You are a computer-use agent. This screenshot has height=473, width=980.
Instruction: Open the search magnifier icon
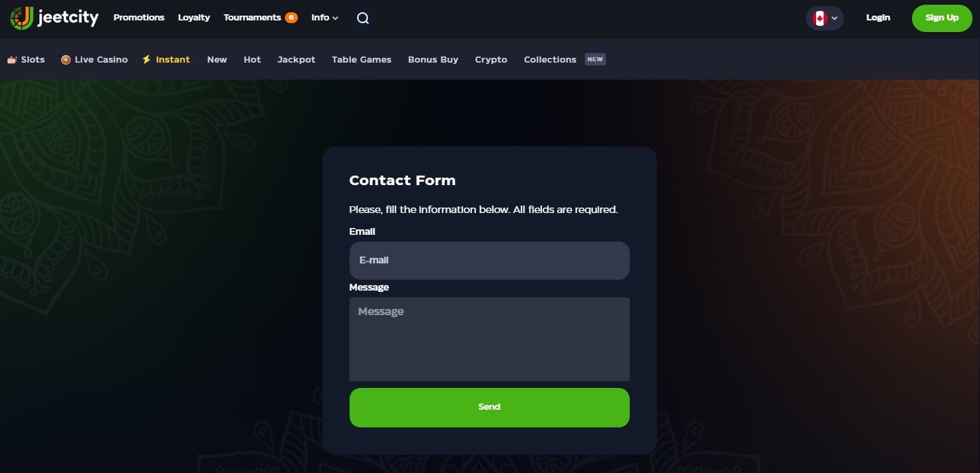point(363,18)
